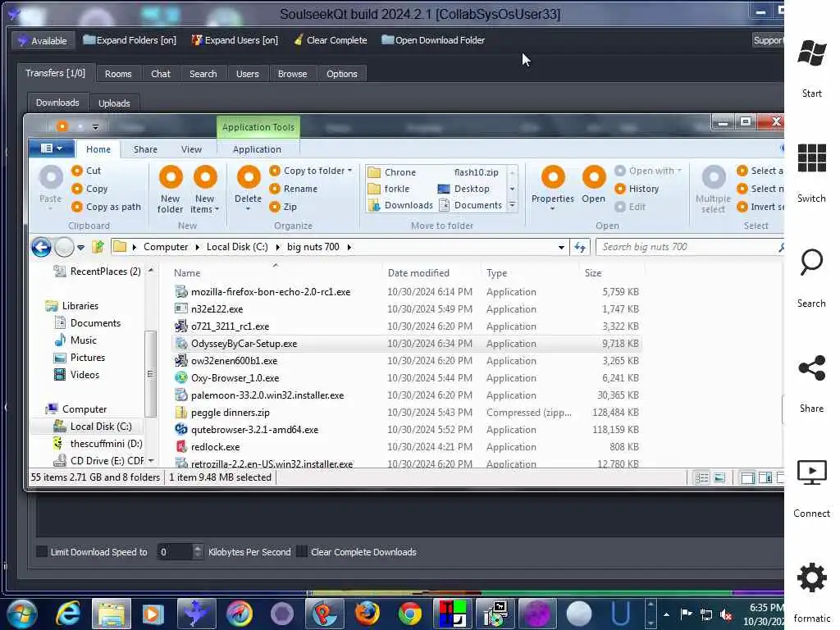Click the Rename ribbon command
Viewport: 840px width, 630px height.
294,189
